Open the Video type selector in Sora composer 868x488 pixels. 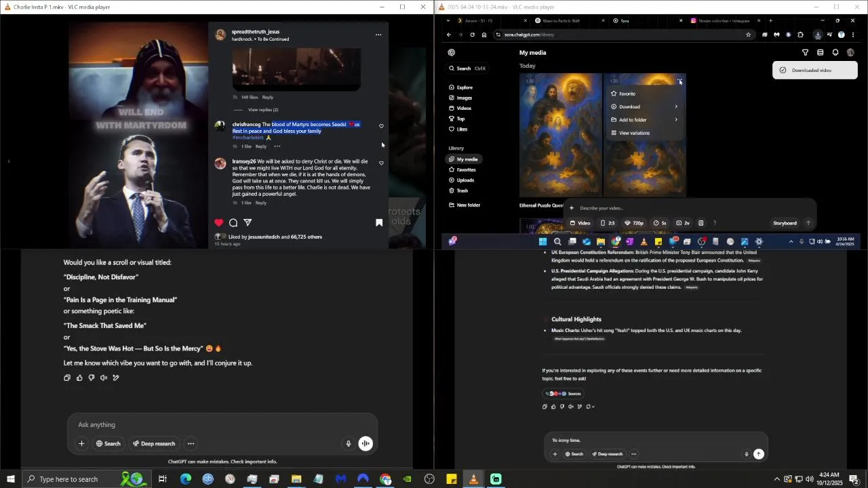pyautogui.click(x=580, y=223)
